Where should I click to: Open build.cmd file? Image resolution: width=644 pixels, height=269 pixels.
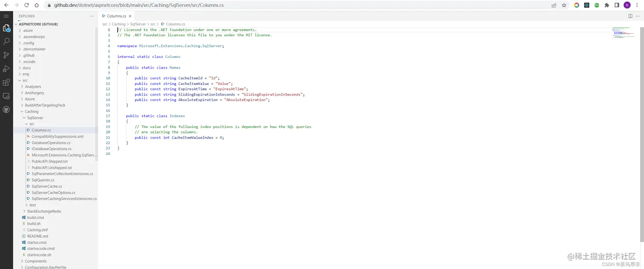click(56, 217)
